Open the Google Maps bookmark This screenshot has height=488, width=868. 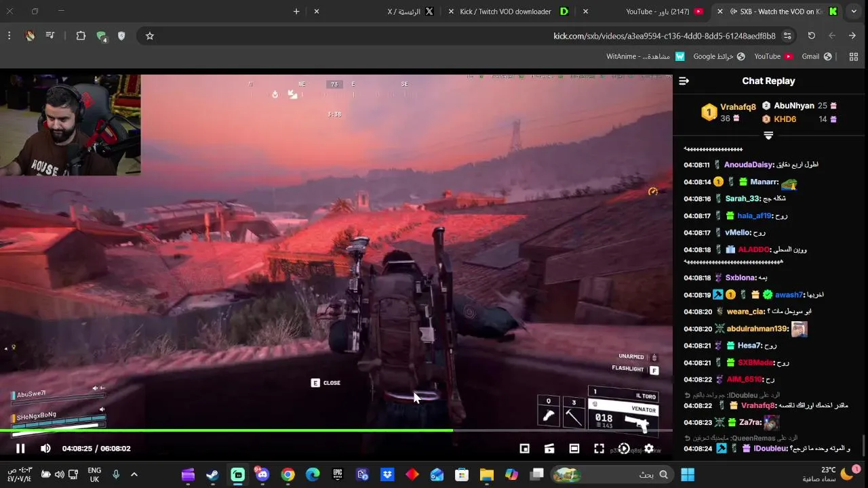(x=719, y=56)
